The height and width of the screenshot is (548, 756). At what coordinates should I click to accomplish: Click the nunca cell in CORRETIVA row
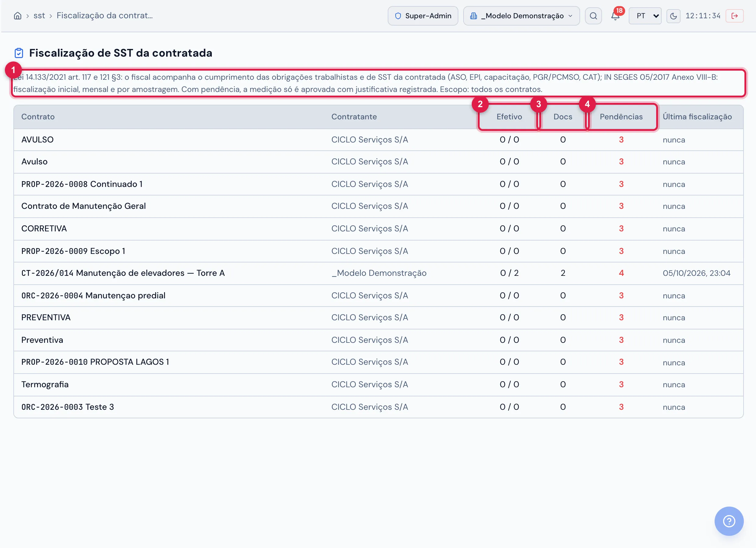pyautogui.click(x=674, y=229)
